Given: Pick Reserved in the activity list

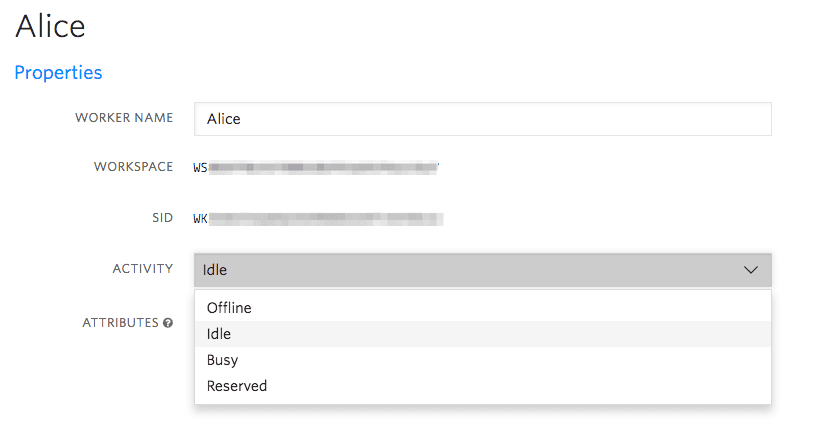Looking at the screenshot, I should click(x=237, y=386).
